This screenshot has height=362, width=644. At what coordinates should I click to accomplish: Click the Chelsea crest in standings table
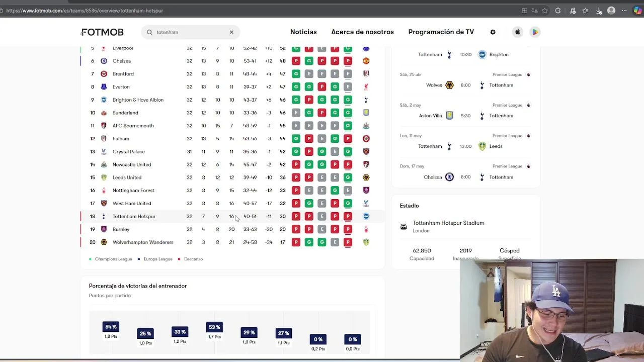coord(104,61)
